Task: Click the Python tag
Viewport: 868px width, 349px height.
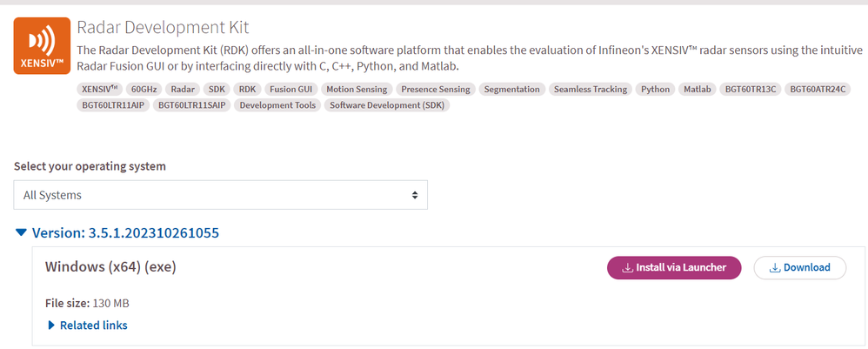Action: [x=655, y=89]
